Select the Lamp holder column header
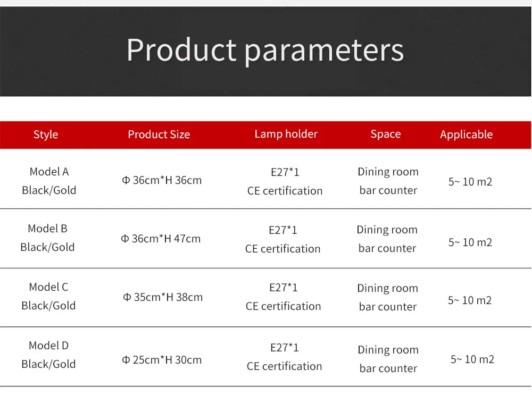The height and width of the screenshot is (412, 532). [x=286, y=134]
